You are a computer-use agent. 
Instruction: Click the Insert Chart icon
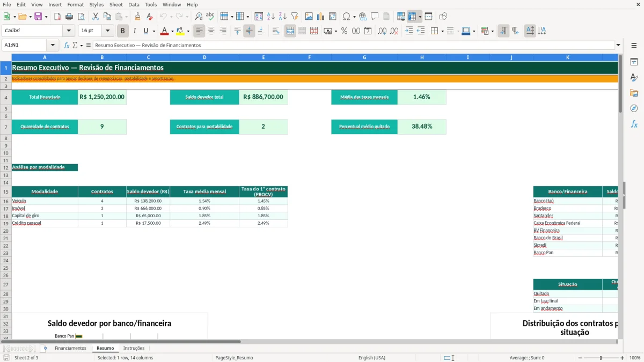point(321,17)
